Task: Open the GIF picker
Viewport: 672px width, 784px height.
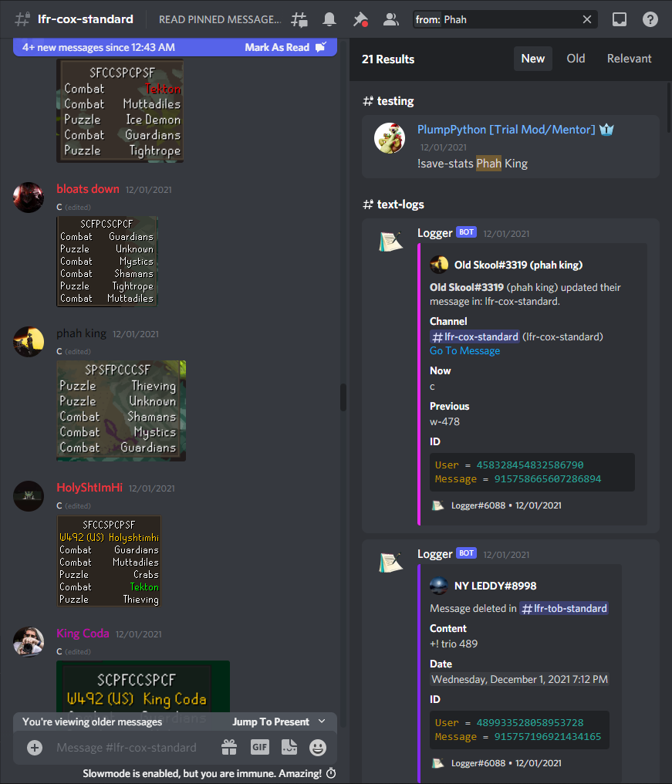Action: (x=259, y=748)
